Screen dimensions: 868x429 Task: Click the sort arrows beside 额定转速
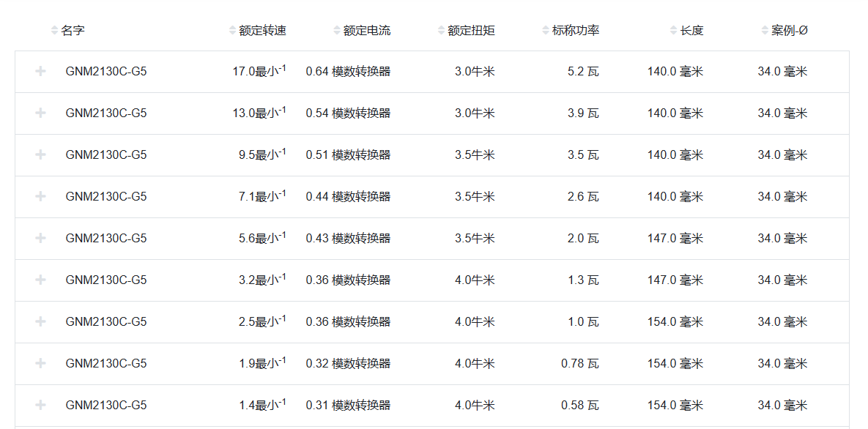pyautogui.click(x=232, y=31)
